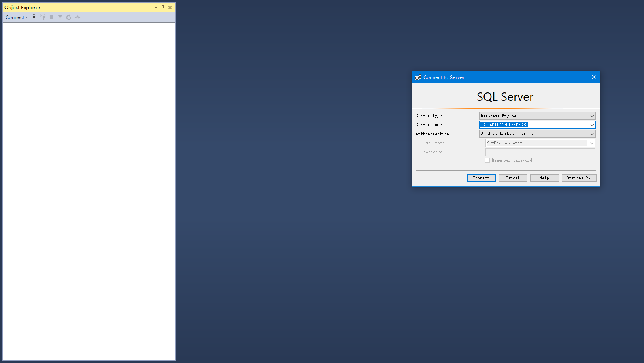Click the Cancel button
This screenshot has height=363, width=644.
[x=513, y=178]
